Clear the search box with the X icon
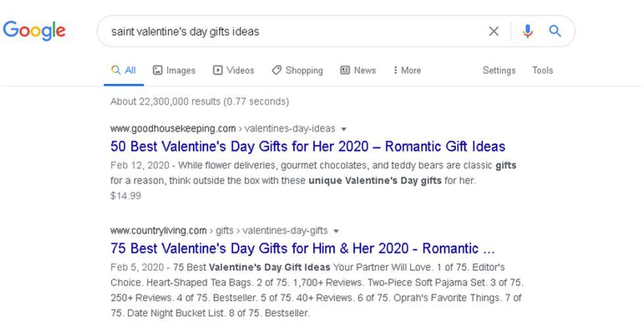Image resolution: width=644 pixels, height=324 pixels. [493, 31]
